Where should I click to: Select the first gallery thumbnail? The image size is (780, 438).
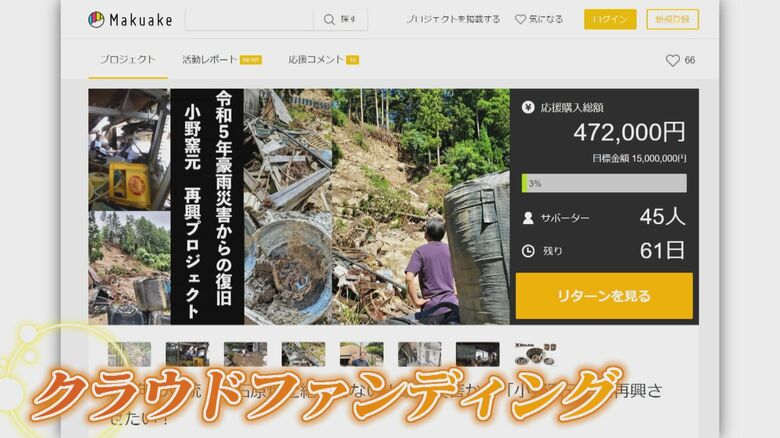(x=129, y=354)
